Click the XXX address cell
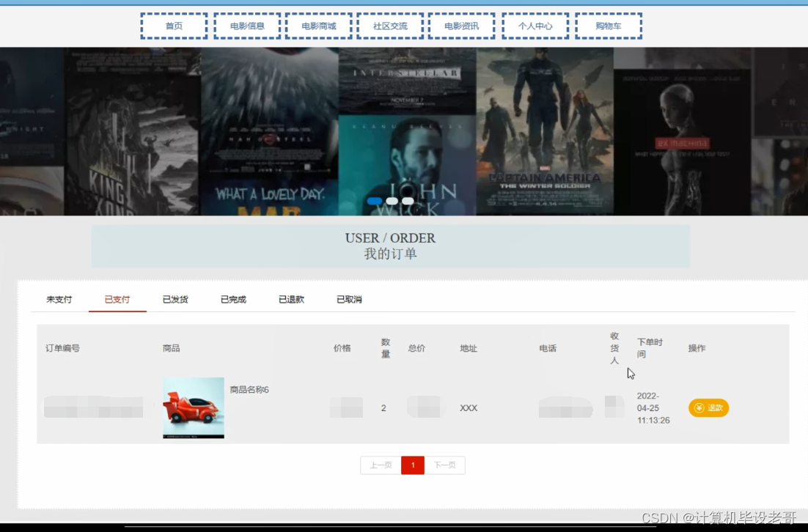The height and width of the screenshot is (532, 808). (469, 408)
